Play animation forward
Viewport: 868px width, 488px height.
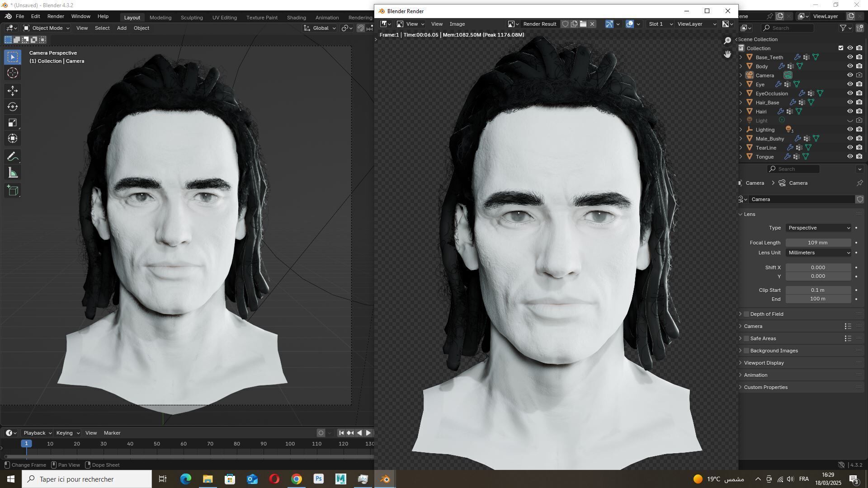point(368,433)
